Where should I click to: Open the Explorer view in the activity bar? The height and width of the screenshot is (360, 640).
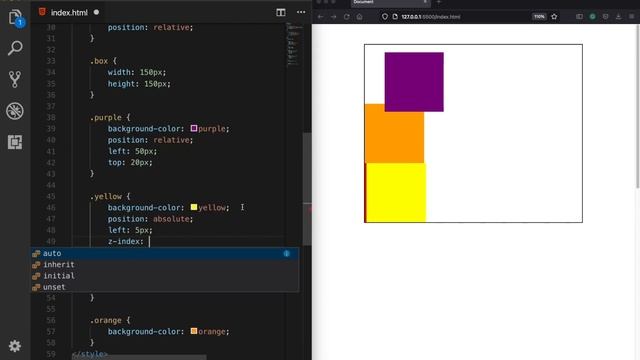(15, 18)
